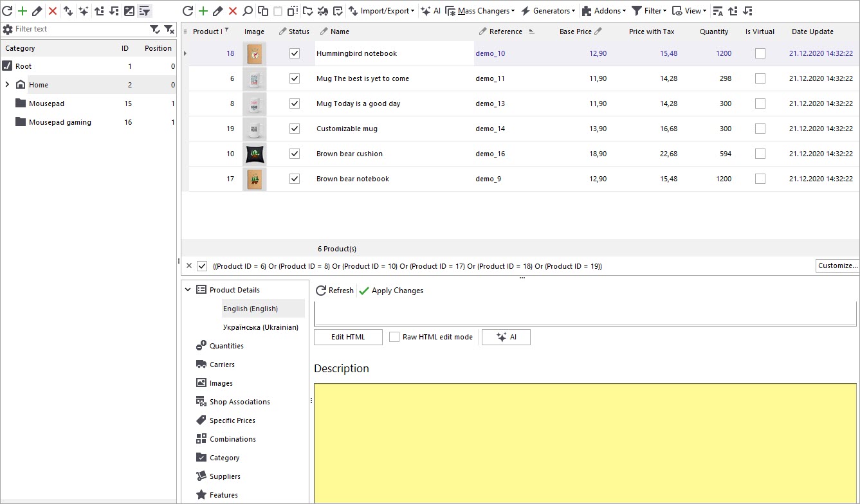
Task: Disable the active Product ID filter checkbox
Action: (x=202, y=266)
